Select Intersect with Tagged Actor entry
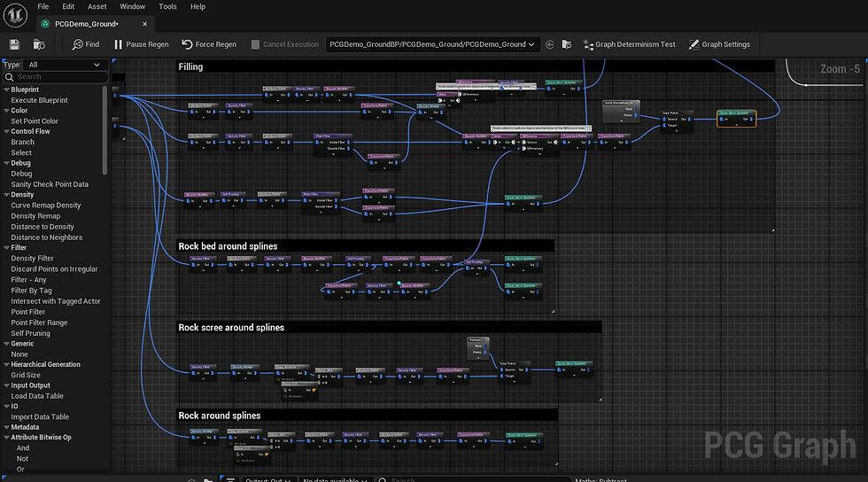This screenshot has width=868, height=482. 56,301
